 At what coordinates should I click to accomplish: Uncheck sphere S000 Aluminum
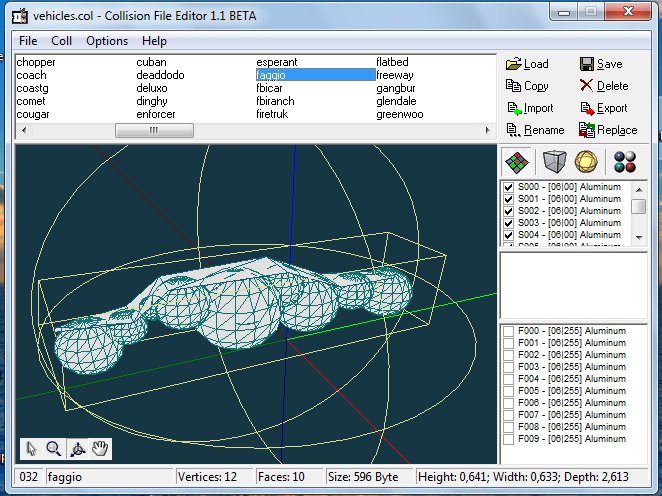point(508,187)
